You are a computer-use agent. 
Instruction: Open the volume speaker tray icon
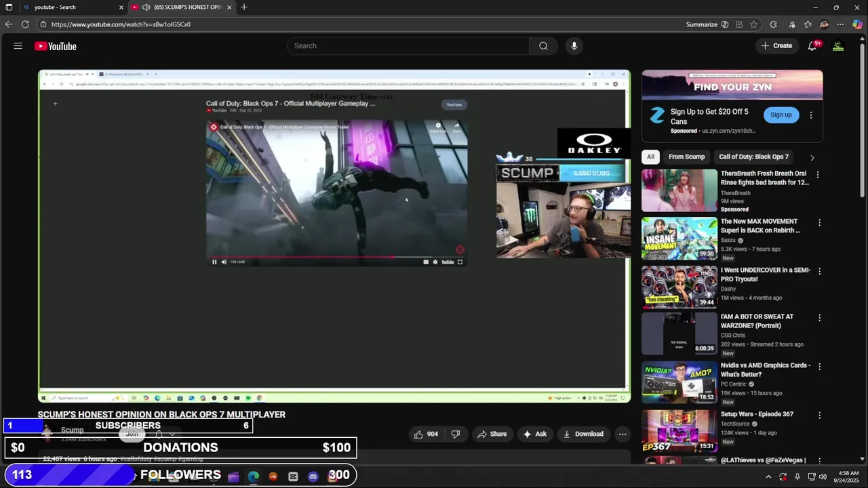pyautogui.click(x=823, y=476)
